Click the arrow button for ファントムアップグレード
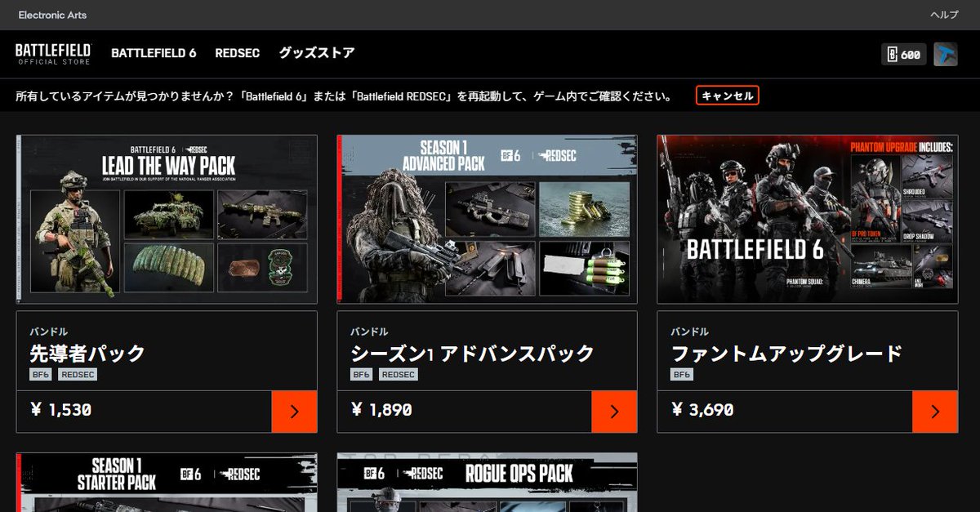 [x=935, y=412]
